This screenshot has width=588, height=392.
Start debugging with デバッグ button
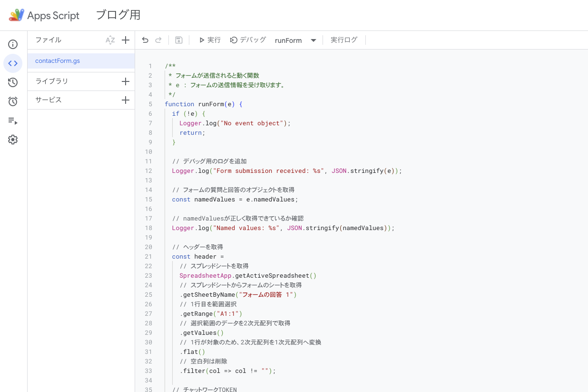pos(248,40)
